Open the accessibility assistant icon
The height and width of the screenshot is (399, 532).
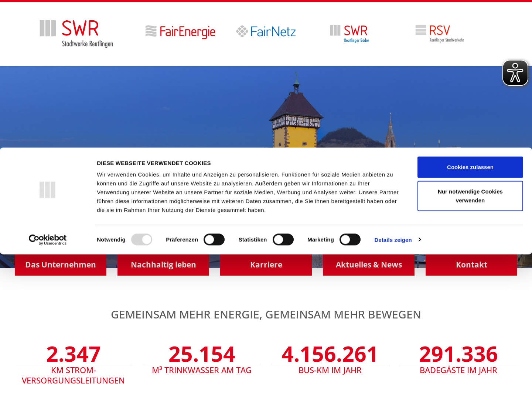pos(515,73)
